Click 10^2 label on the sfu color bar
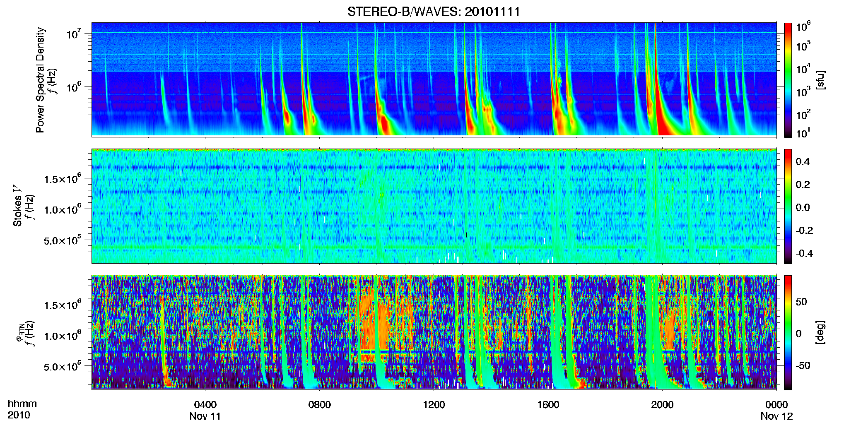The height and width of the screenshot is (447, 868). click(803, 114)
